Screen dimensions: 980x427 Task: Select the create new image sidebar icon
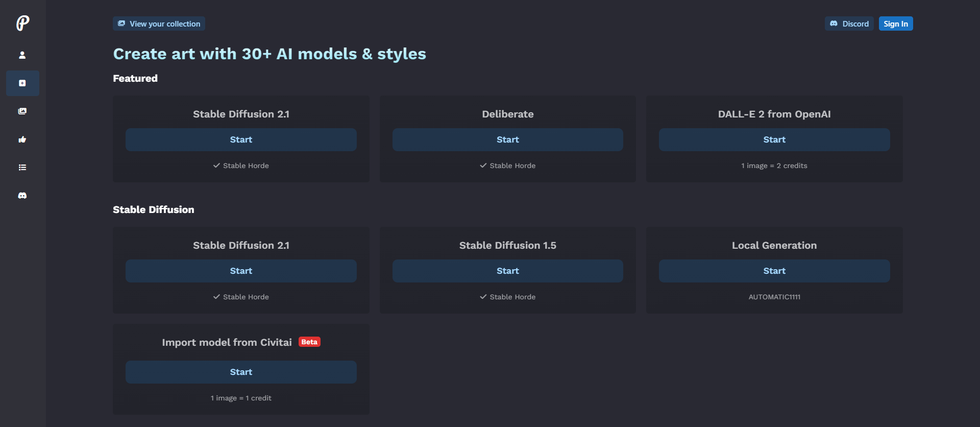tap(22, 83)
